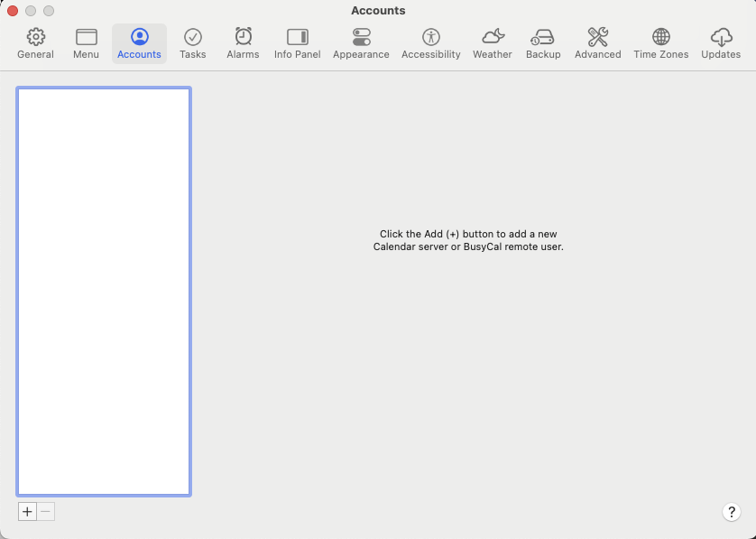
Task: Open the Time Zones pane
Action: point(660,43)
